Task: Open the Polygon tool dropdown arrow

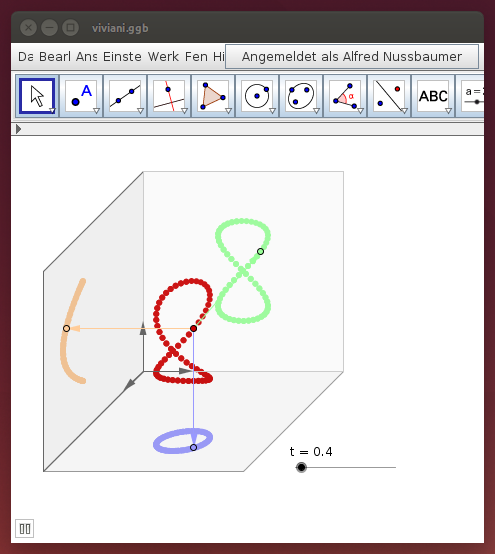Action: (x=228, y=111)
